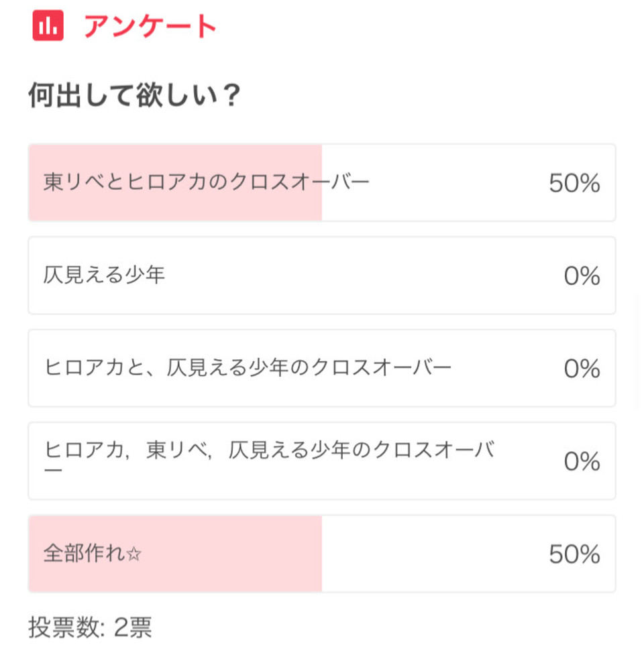
Task: Click the red poll chart icon
Action: (48, 25)
